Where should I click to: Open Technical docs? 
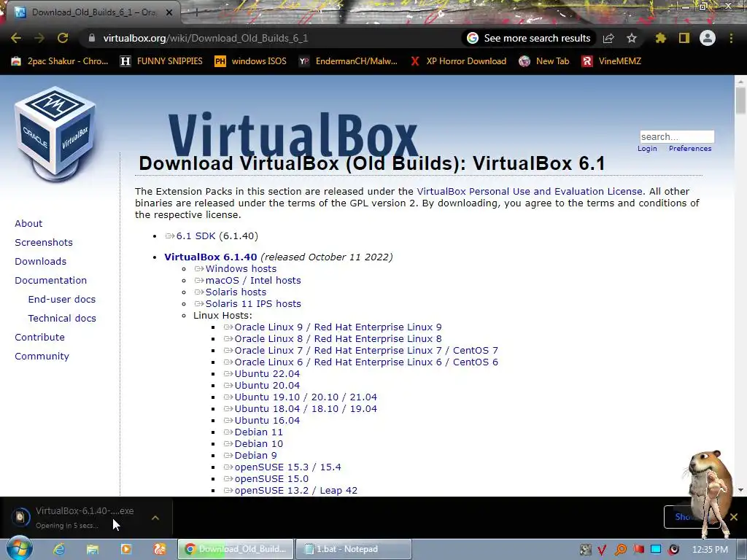coord(62,318)
